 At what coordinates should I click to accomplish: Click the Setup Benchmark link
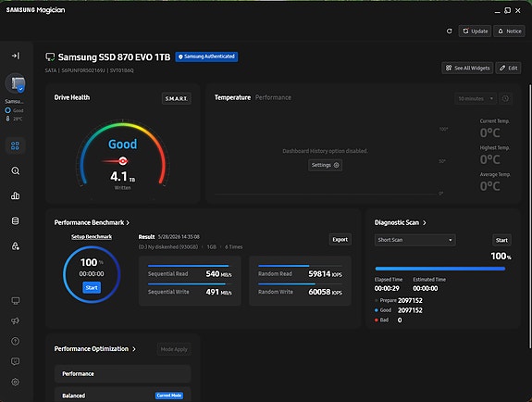coord(92,237)
